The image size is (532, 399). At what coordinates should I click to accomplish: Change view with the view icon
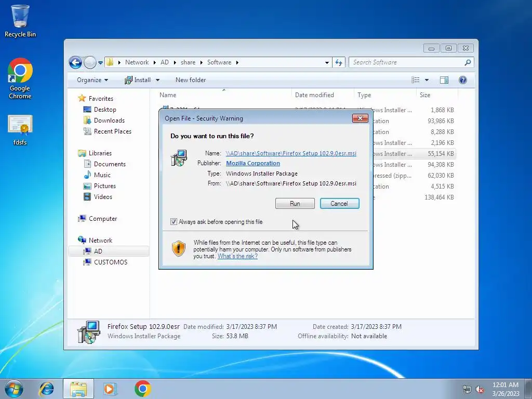(415, 80)
